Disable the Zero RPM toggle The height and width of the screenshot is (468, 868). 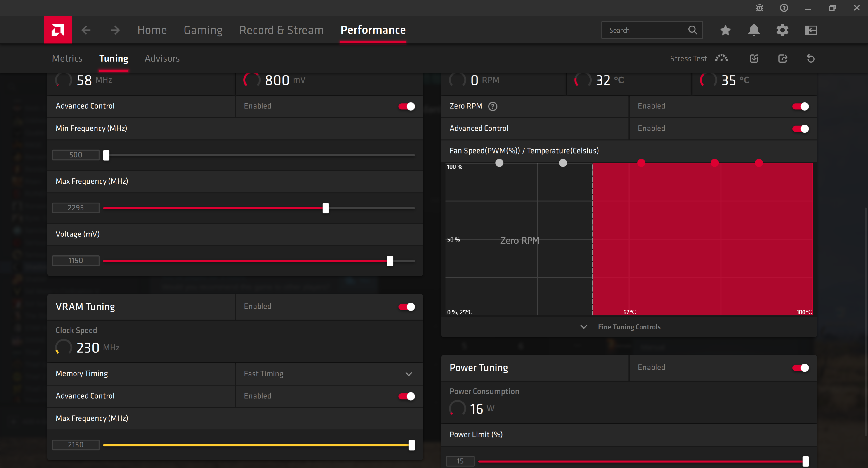click(x=800, y=106)
